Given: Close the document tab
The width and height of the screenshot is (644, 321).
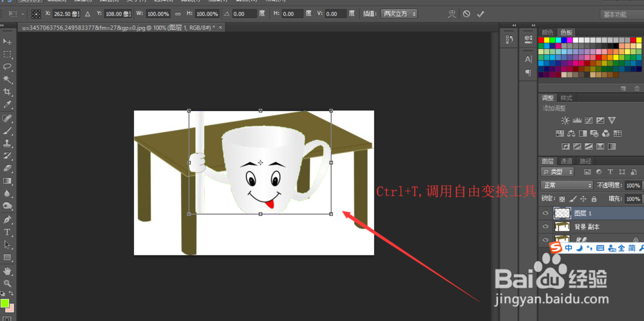Looking at the screenshot, I should 220,27.
